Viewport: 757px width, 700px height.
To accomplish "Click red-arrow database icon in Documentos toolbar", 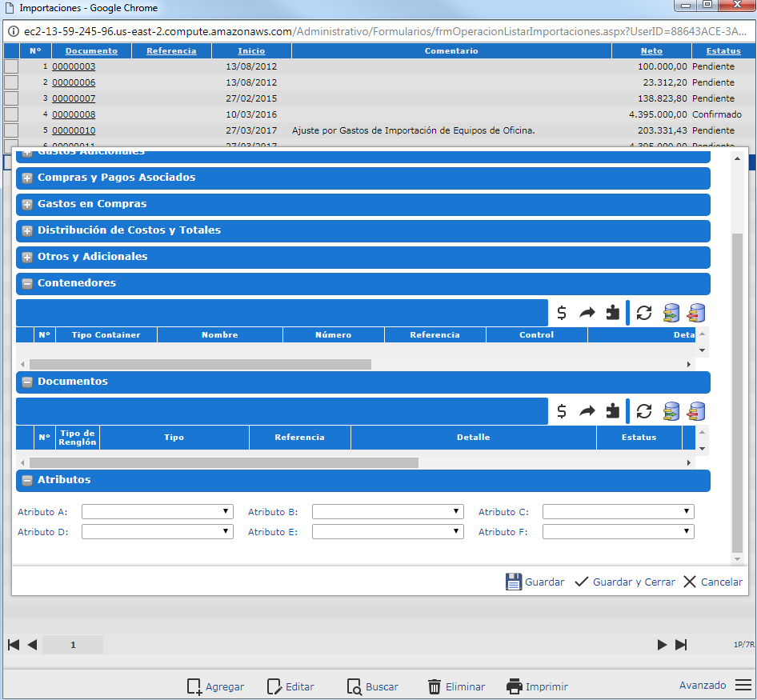I will click(x=697, y=411).
